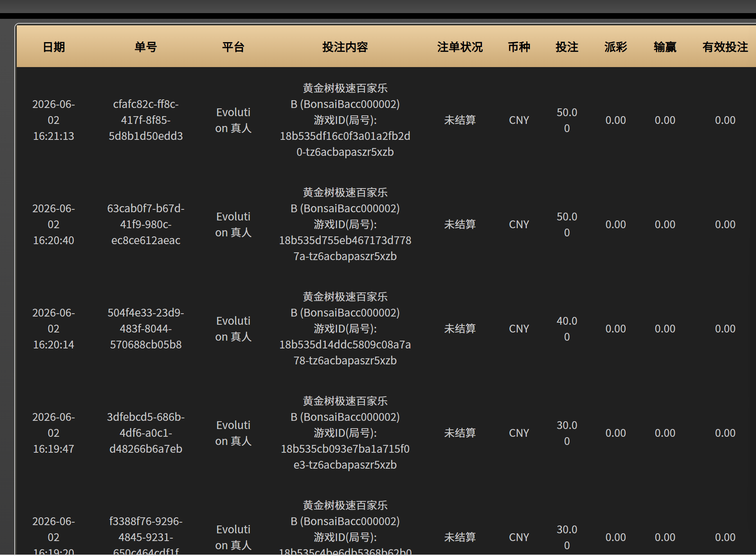
Task: Click CNY currency in the 16:20:40 row
Action: [x=519, y=224]
